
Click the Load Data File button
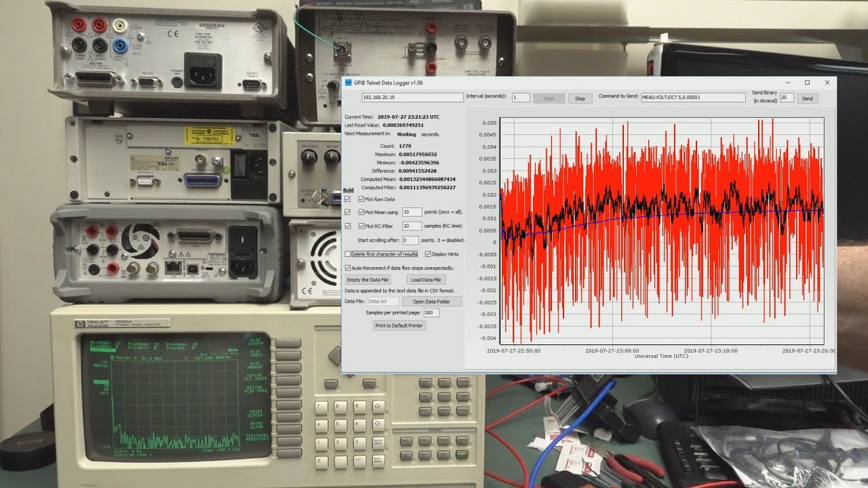tap(427, 280)
